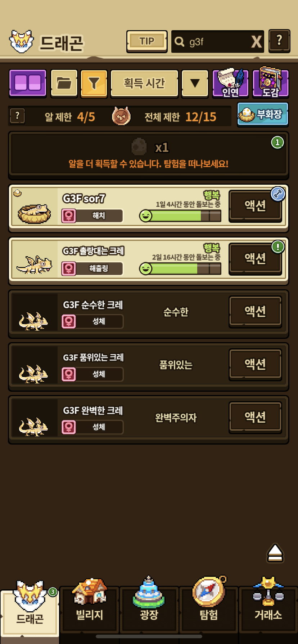Toggle the purple grid view layout button
This screenshot has width=298, height=644.
pos(28,83)
